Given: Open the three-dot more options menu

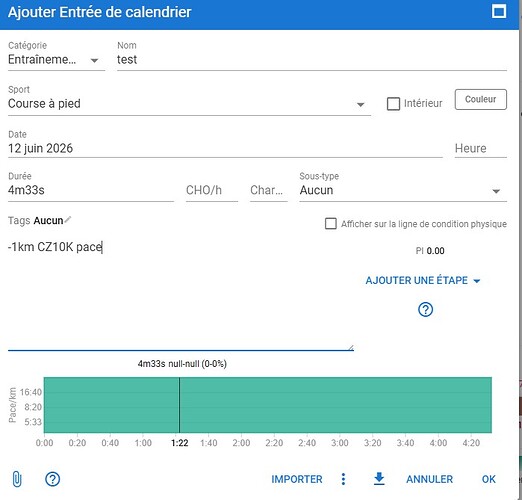Looking at the screenshot, I should (x=343, y=479).
